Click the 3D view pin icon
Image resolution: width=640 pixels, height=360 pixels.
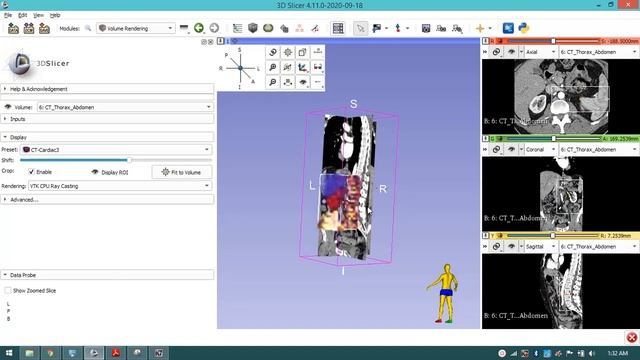click(220, 41)
